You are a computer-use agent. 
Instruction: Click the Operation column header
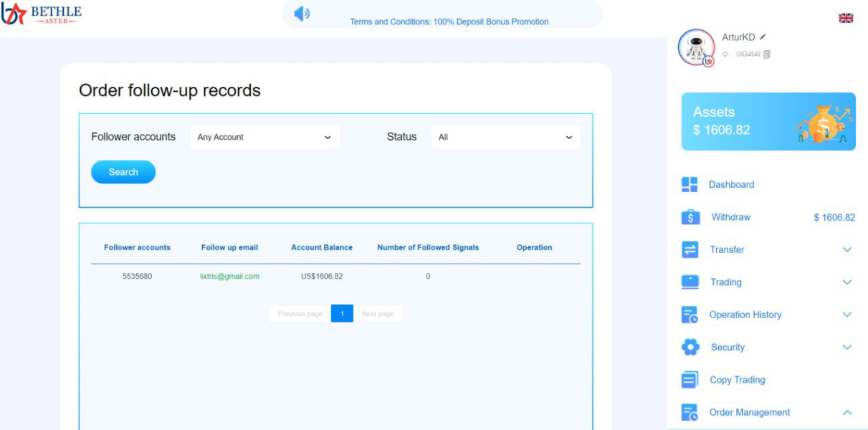[535, 247]
